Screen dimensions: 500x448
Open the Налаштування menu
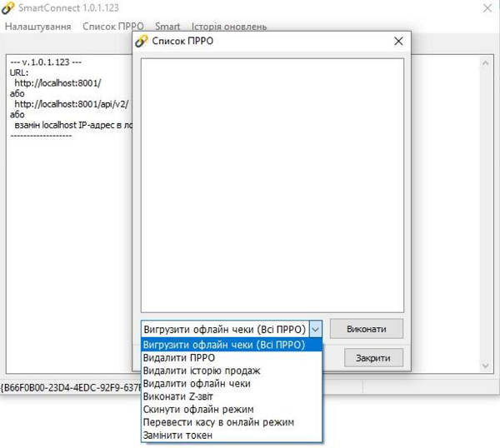click(38, 27)
